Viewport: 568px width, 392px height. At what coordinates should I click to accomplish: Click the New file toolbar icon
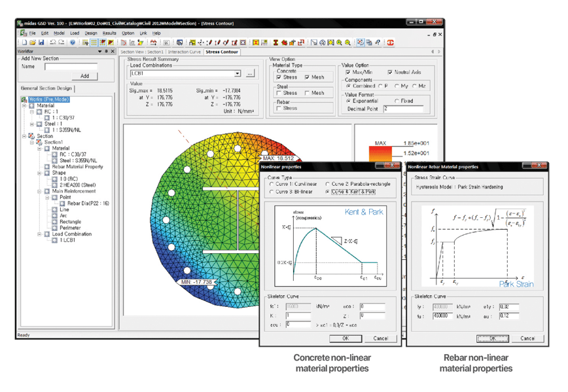pyautogui.click(x=24, y=43)
